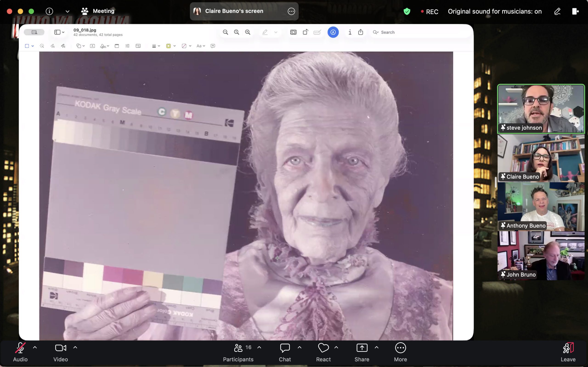Click the Note speech-bubble markup icon
The image size is (588, 367).
coord(213,46)
